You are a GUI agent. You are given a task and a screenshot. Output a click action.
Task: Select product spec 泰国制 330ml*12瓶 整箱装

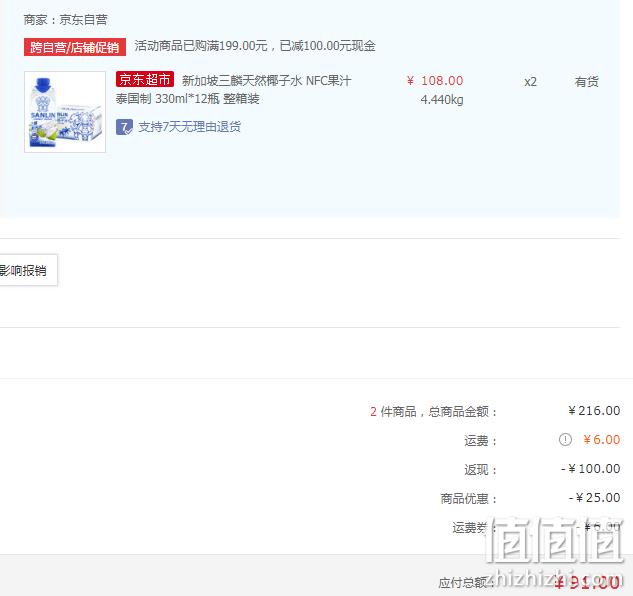(188, 99)
